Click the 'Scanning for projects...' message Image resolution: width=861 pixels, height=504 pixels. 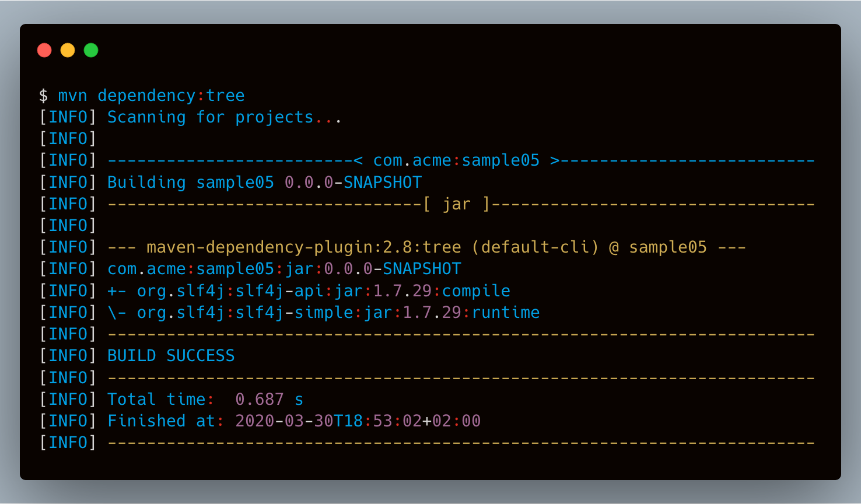click(x=224, y=117)
